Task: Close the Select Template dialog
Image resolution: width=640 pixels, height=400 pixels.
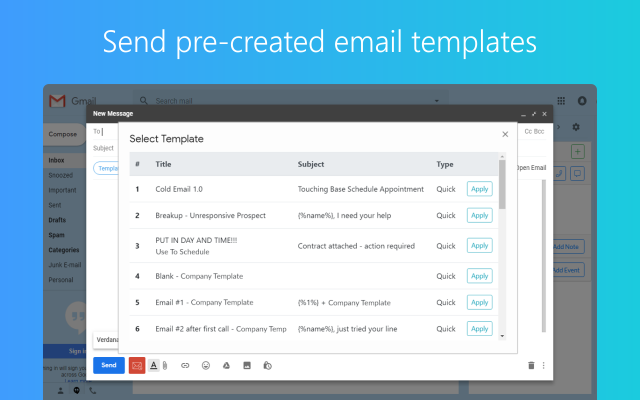Action: [505, 134]
